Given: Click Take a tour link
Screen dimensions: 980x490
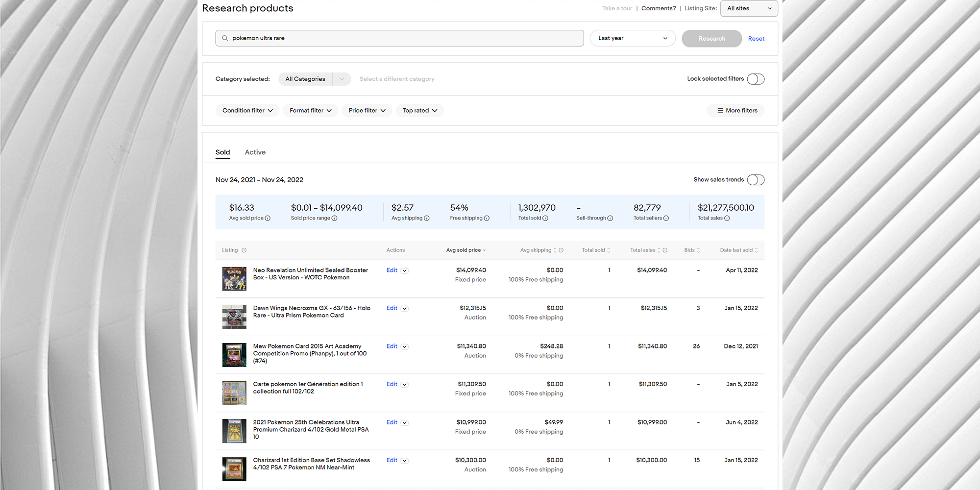Looking at the screenshot, I should coord(617,8).
